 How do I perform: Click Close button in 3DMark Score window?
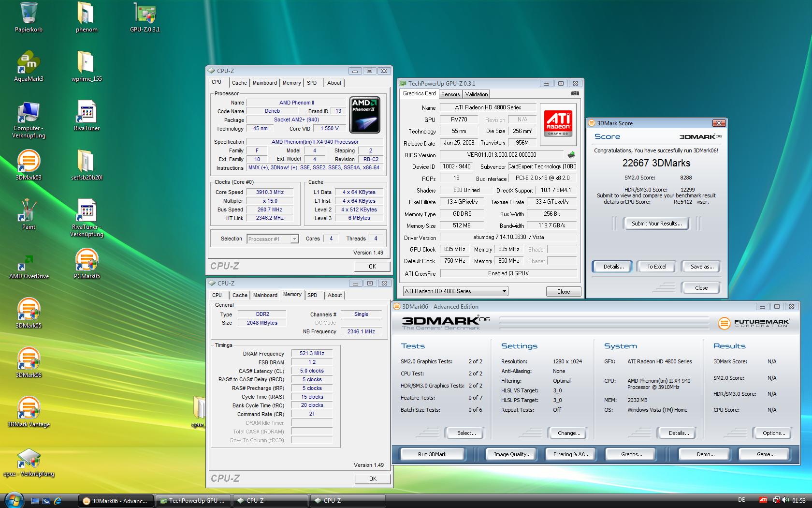pos(701,288)
